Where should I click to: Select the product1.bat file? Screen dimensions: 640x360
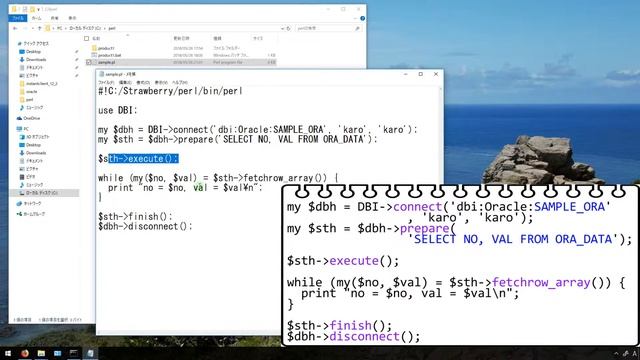(x=109, y=55)
